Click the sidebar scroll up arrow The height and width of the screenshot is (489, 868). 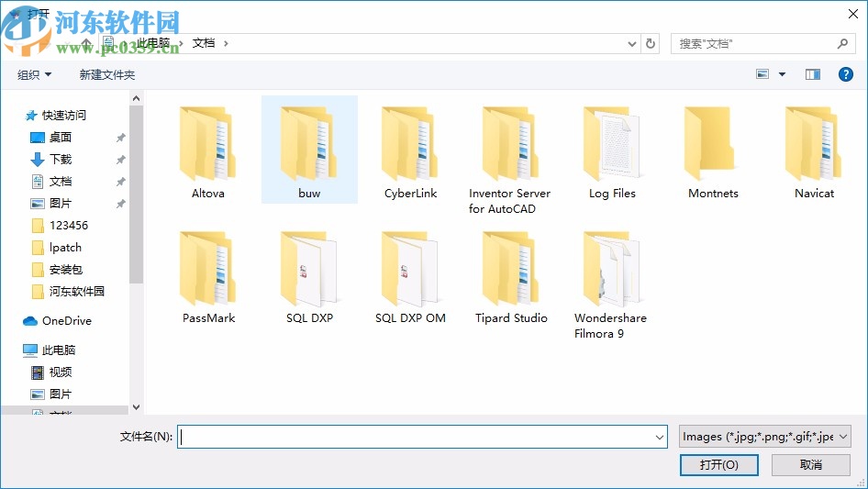pos(136,98)
